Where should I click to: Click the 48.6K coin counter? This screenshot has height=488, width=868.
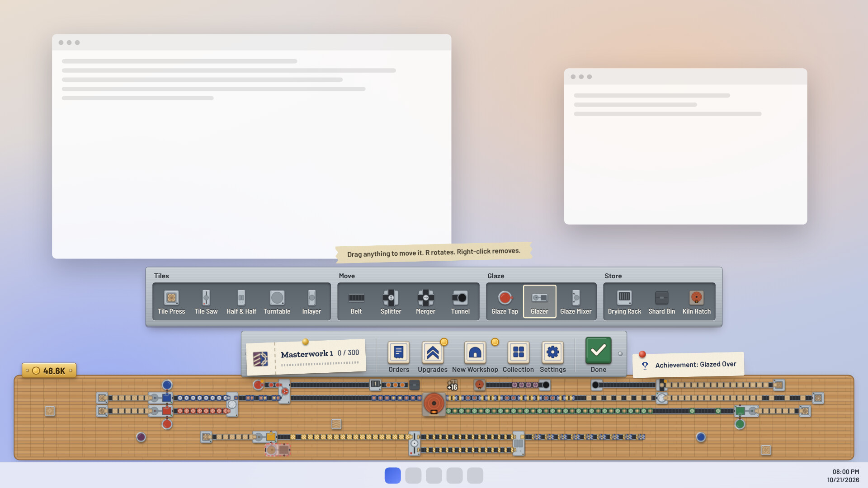tap(49, 371)
